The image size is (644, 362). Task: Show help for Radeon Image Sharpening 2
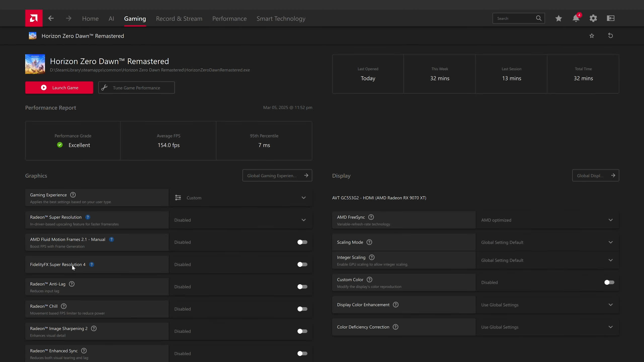point(94,328)
